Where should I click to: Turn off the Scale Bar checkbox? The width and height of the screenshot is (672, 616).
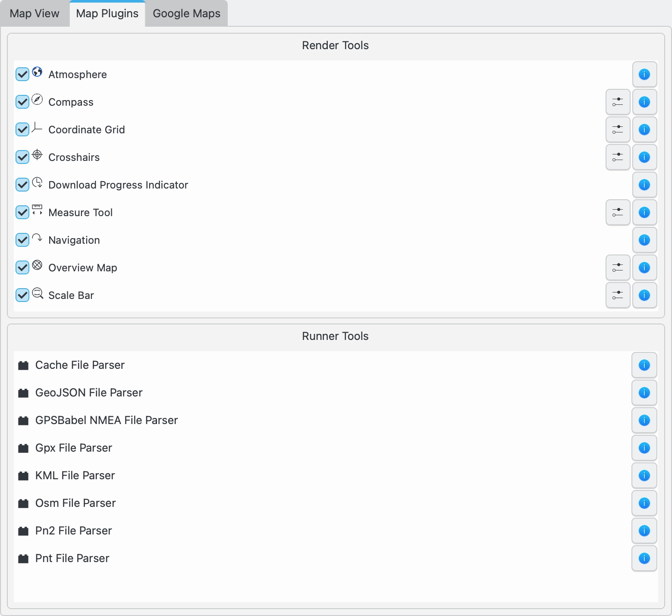pos(22,295)
